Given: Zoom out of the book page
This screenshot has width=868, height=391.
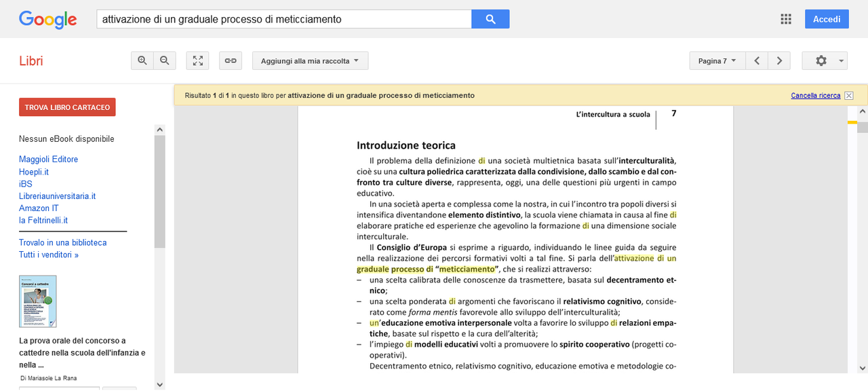Looking at the screenshot, I should point(165,60).
